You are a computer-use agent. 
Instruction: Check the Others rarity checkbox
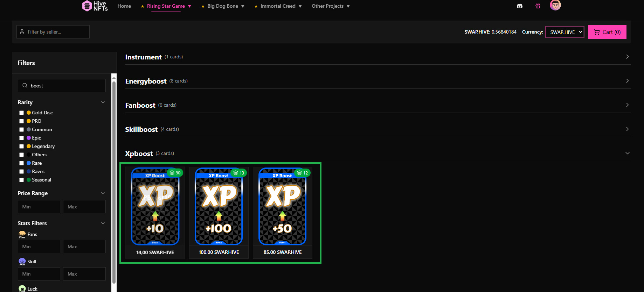pyautogui.click(x=21, y=155)
